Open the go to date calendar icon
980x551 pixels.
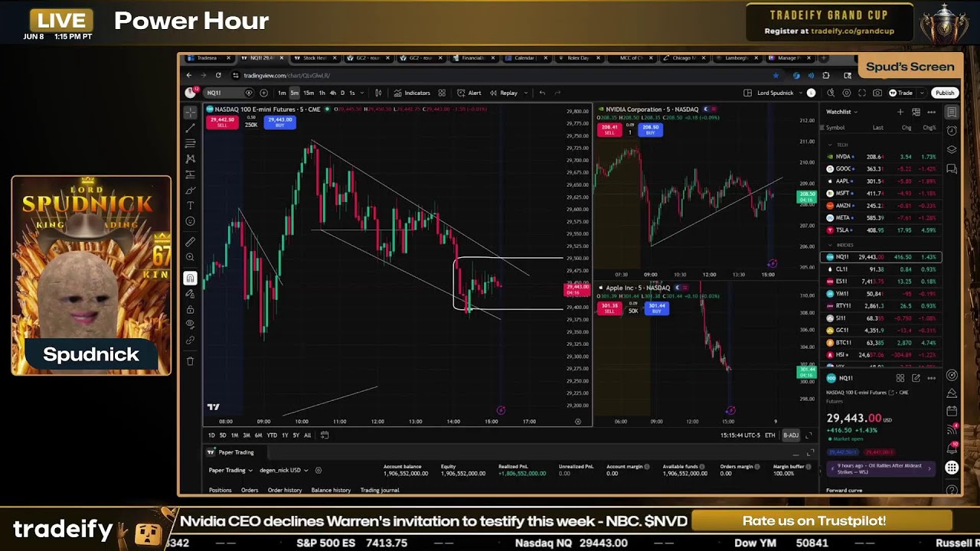[x=325, y=435]
